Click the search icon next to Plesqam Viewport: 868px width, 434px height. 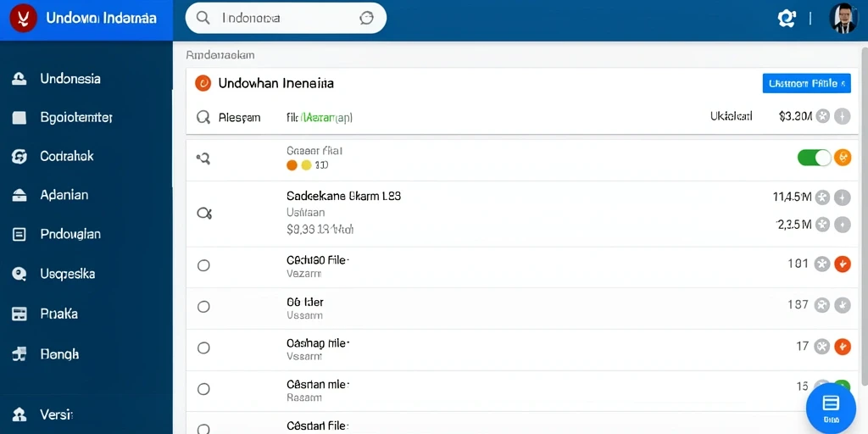pos(203,117)
